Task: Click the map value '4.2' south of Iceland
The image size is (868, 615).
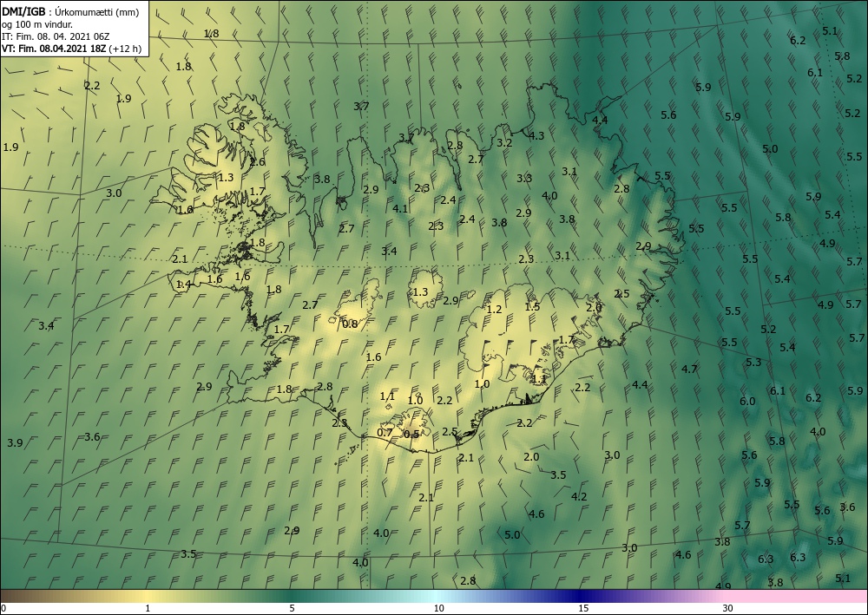Action: pyautogui.click(x=579, y=497)
